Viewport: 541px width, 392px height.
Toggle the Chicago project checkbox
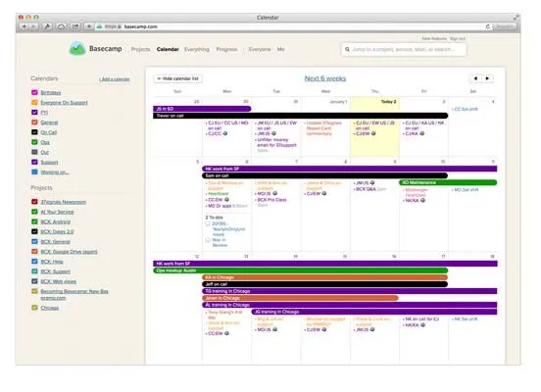(x=34, y=308)
